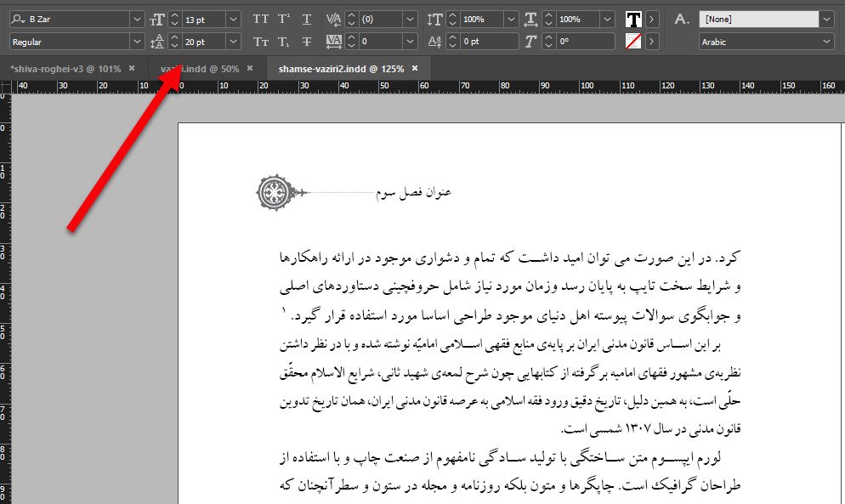The width and height of the screenshot is (845, 504).
Task: Switch to the shiva-roghei-v3 document tab
Action: click(65, 68)
